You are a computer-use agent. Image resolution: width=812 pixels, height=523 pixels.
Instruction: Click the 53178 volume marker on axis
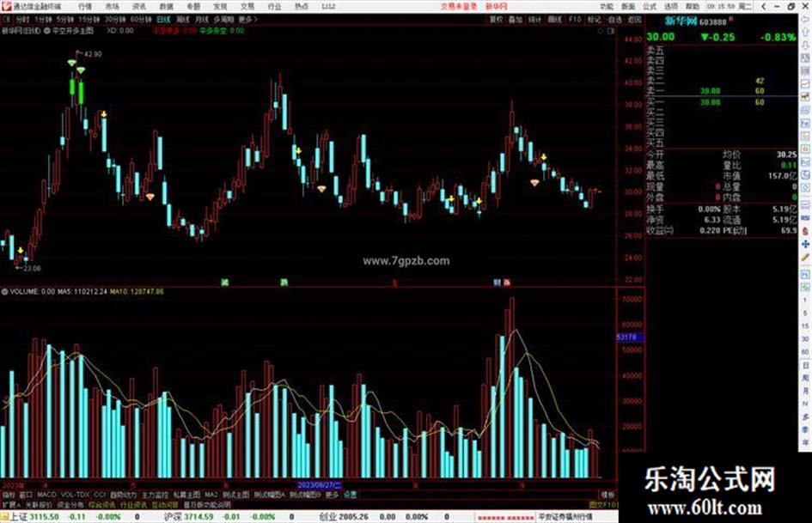click(630, 338)
